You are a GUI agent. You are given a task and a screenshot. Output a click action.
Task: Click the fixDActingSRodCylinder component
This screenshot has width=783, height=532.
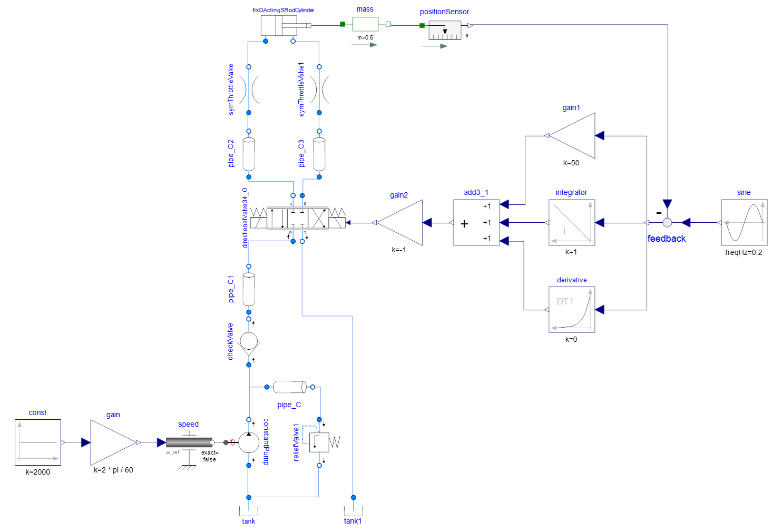(x=279, y=26)
